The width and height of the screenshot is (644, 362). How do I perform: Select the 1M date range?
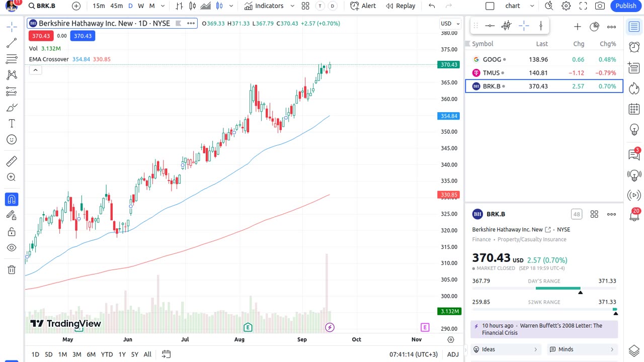click(x=62, y=354)
